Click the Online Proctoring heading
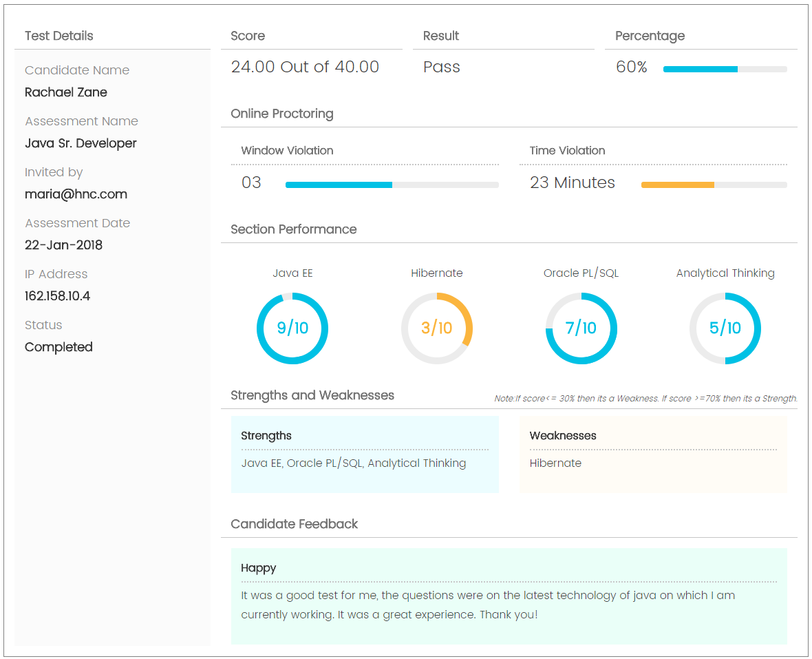This screenshot has width=812, height=659. coord(282,114)
